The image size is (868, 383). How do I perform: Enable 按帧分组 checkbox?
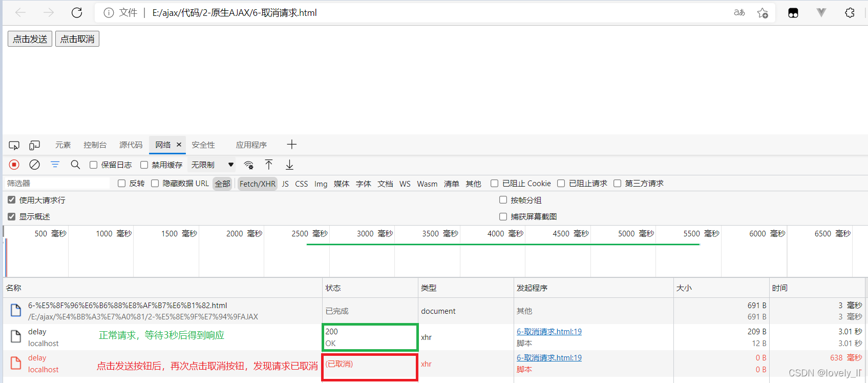tap(503, 200)
